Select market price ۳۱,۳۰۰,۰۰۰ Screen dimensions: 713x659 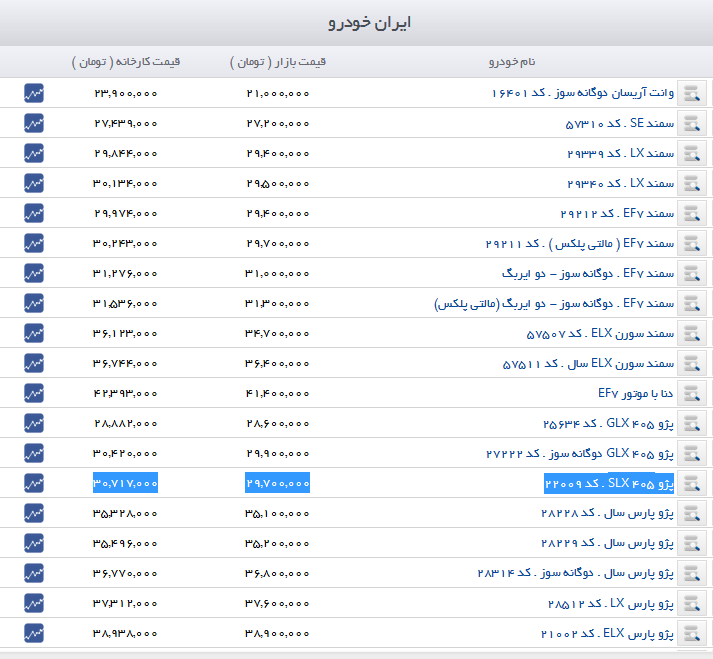coord(277,303)
